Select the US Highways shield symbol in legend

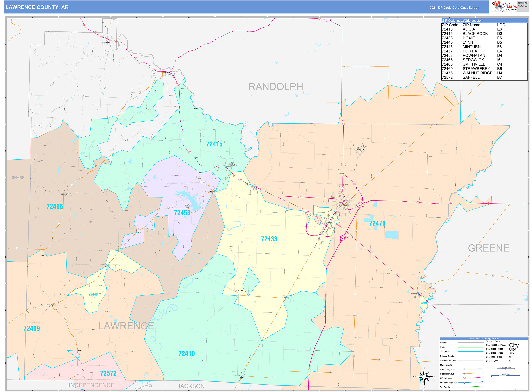tap(464, 378)
